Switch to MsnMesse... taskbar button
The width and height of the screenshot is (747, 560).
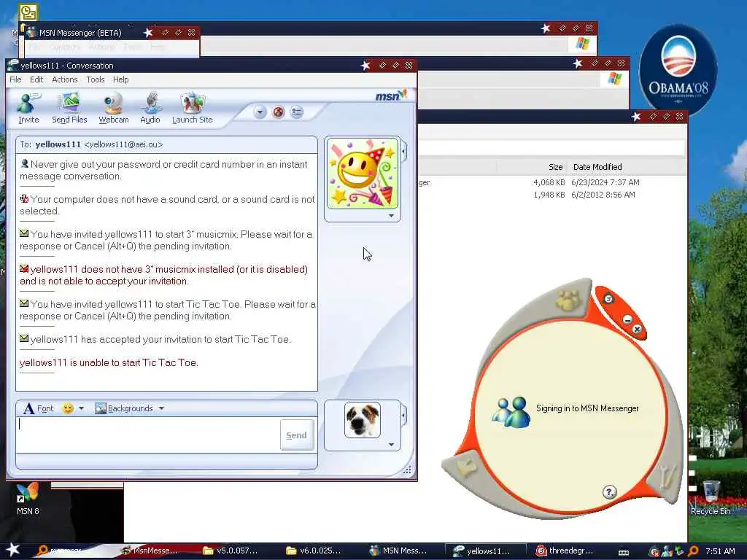point(150,551)
